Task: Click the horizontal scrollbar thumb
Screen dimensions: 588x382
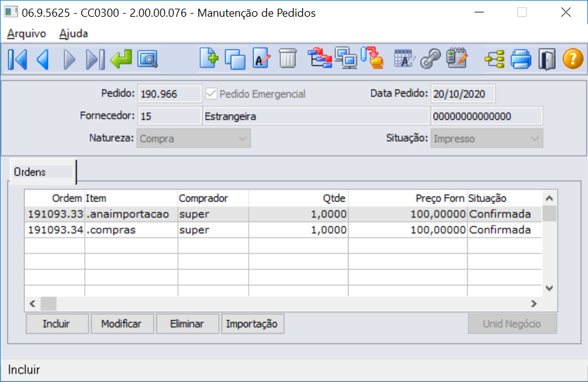Action: click(48, 303)
